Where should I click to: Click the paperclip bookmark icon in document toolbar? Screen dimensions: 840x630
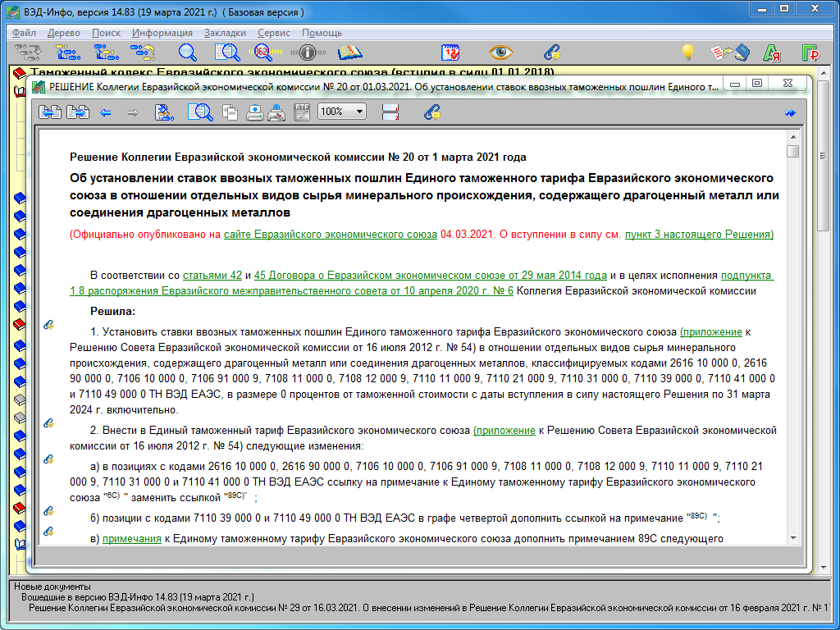431,112
